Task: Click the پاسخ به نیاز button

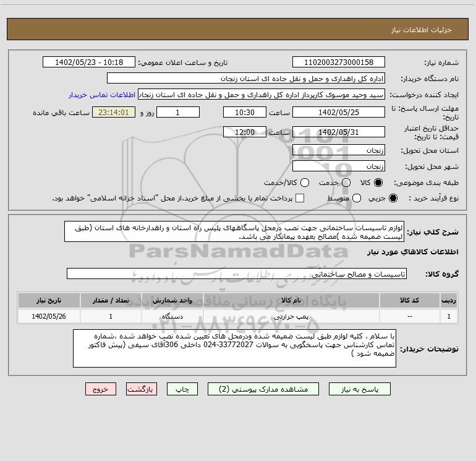Action: (x=359, y=389)
